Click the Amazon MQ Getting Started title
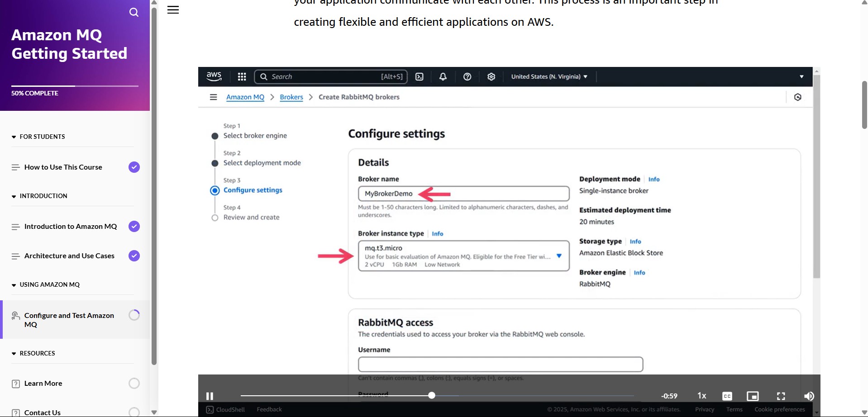This screenshot has width=868, height=417. (x=69, y=44)
